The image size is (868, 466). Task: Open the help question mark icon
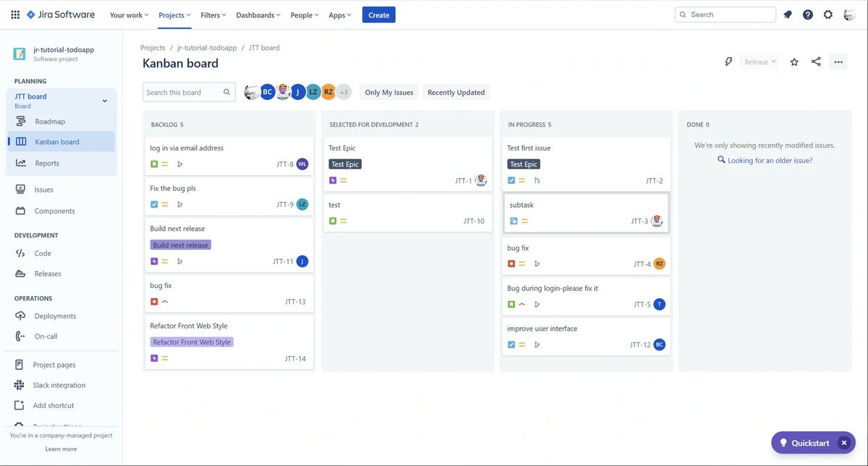pos(808,14)
